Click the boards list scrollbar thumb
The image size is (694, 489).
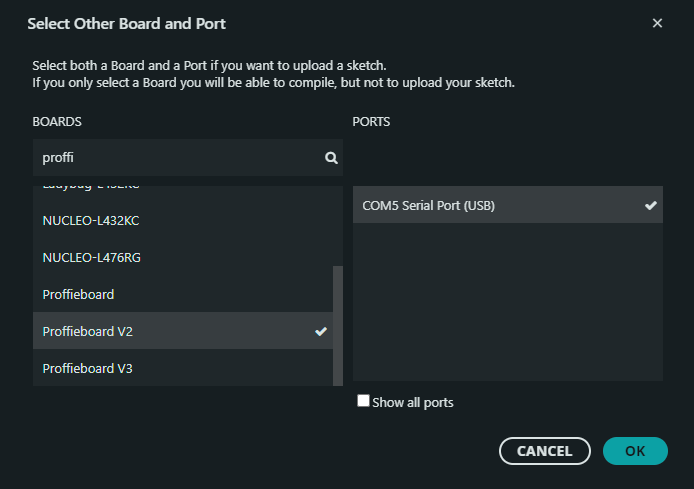click(337, 325)
